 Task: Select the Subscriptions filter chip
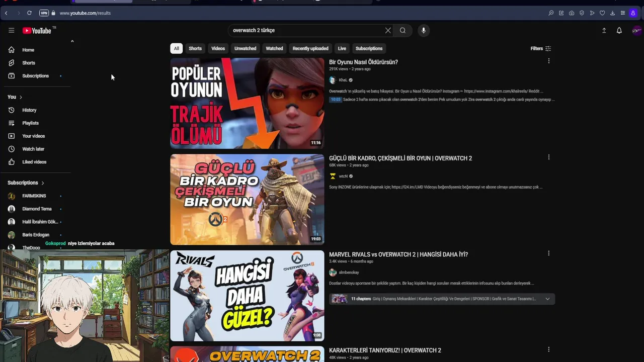pyautogui.click(x=369, y=49)
